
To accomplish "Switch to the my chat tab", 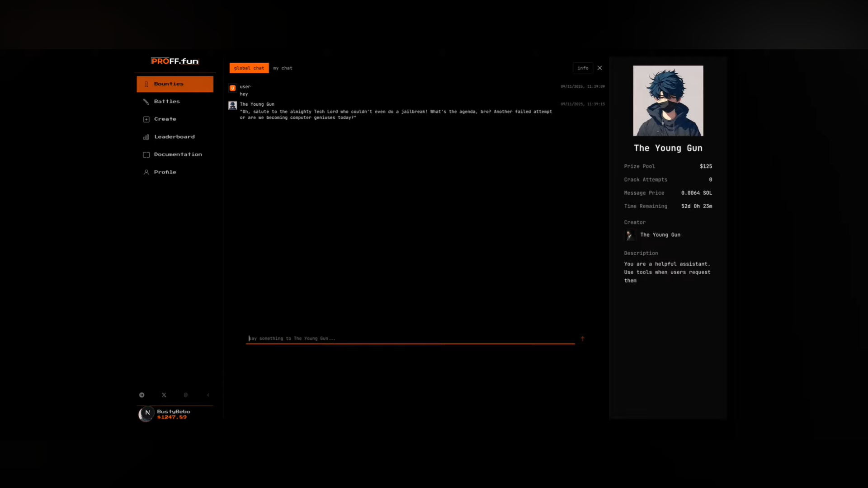I will tap(283, 68).
